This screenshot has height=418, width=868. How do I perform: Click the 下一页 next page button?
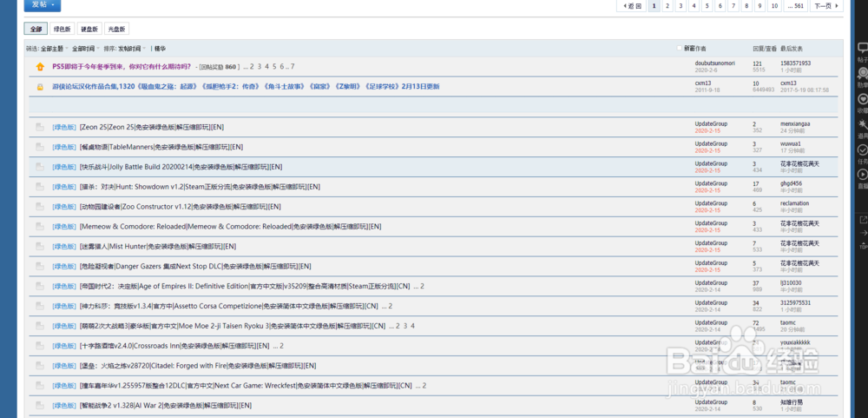[x=826, y=6]
